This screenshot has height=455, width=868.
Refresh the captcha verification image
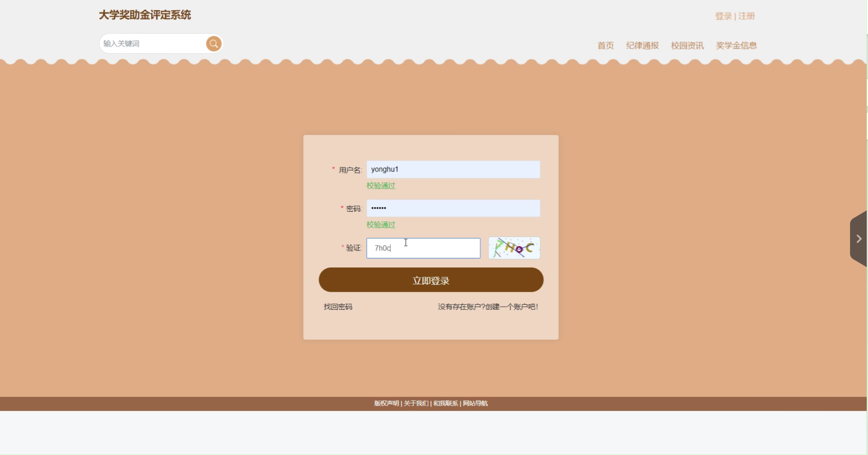514,248
